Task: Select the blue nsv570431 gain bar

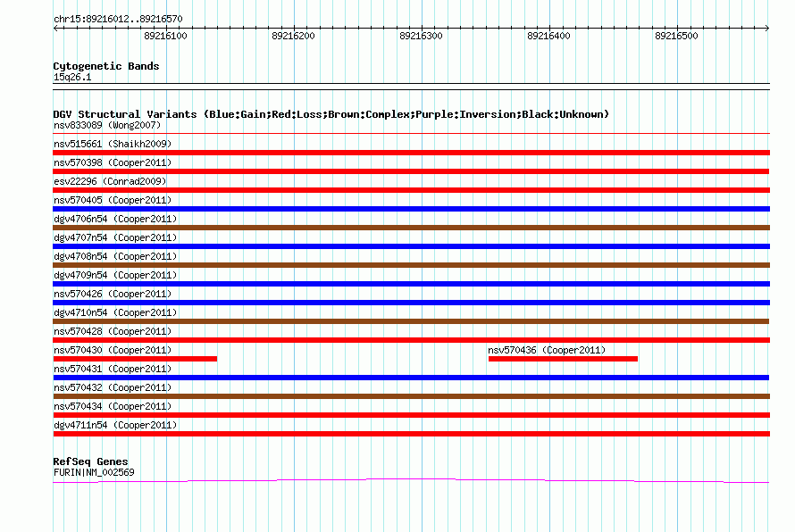Action: [411, 378]
